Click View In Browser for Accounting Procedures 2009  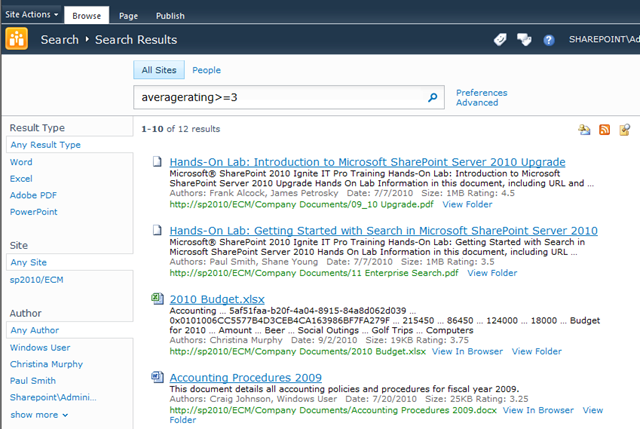click(538, 410)
